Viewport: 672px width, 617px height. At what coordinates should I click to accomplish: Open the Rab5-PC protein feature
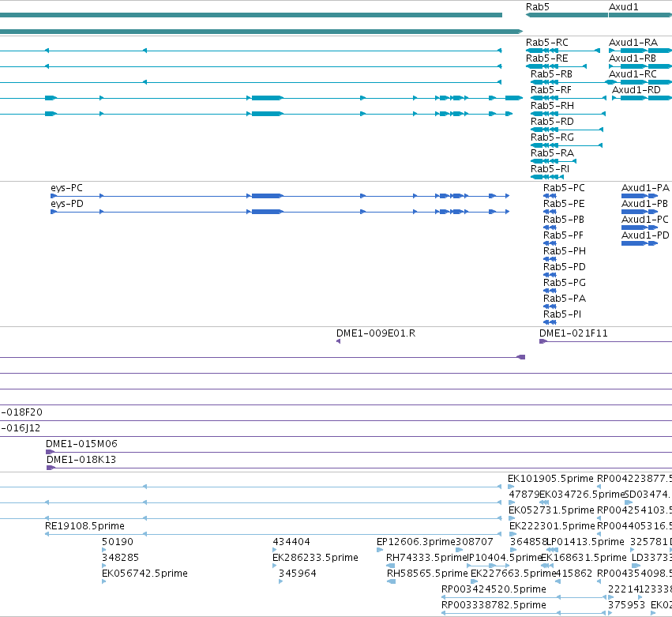[564, 188]
